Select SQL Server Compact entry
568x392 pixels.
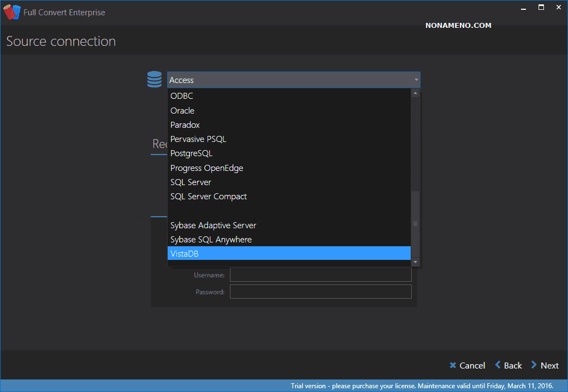[209, 197]
